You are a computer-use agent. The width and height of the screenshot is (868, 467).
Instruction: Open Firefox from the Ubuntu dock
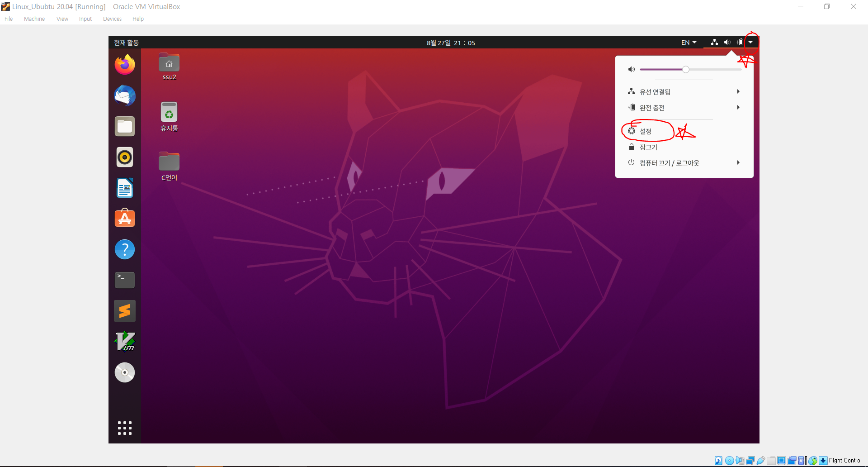pos(125,64)
